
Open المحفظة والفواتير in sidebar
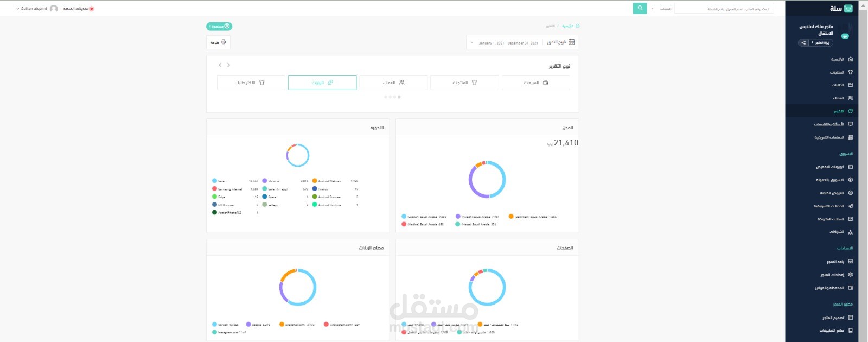[x=834, y=288]
